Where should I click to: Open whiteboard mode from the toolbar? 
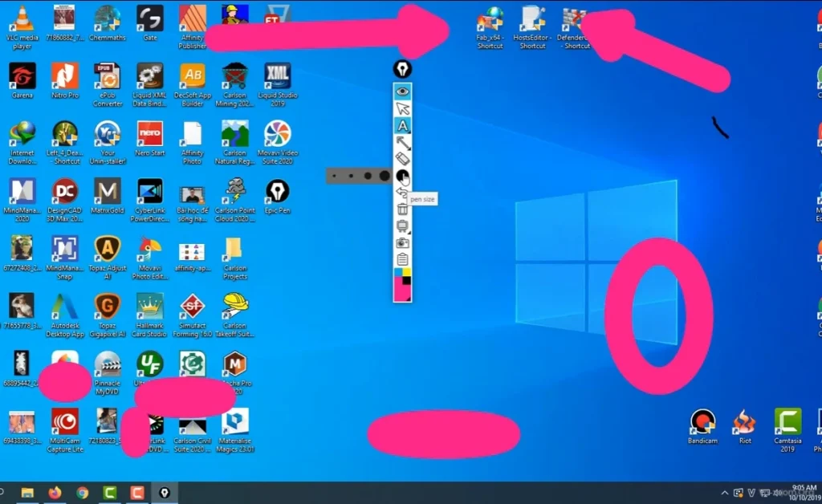tap(403, 226)
